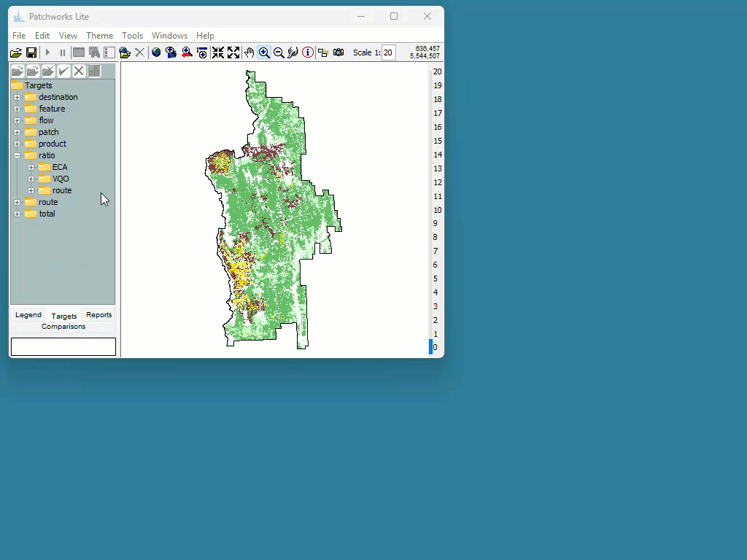Screen dimensions: 747x560
Task: Pause the scheduler with the pause icon
Action: coord(63,52)
